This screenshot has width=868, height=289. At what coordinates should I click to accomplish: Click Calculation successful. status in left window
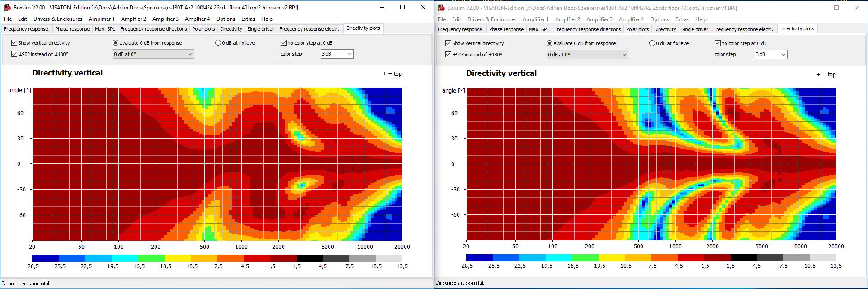click(26, 284)
